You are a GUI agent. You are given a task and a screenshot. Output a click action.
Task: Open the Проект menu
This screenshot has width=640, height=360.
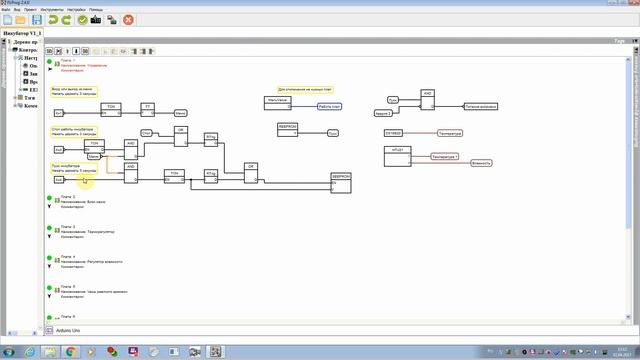pos(30,9)
